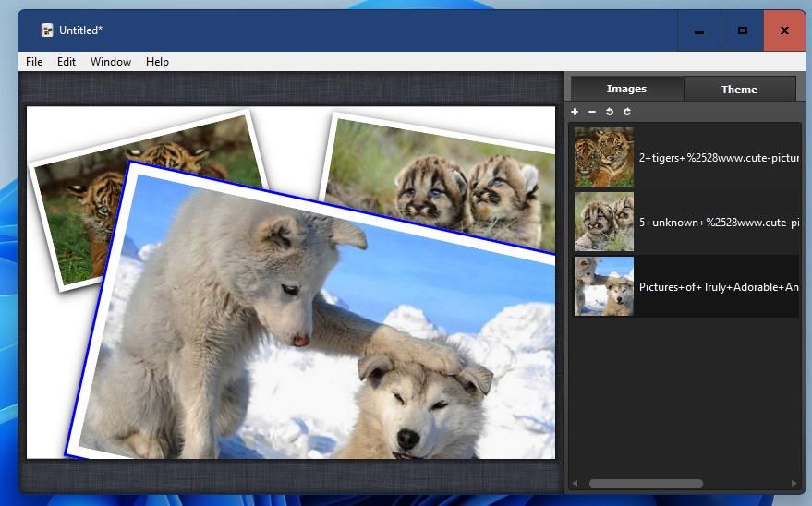Viewport: 812px width, 506px height.
Task: Click the app icon in title bar
Action: [47, 30]
